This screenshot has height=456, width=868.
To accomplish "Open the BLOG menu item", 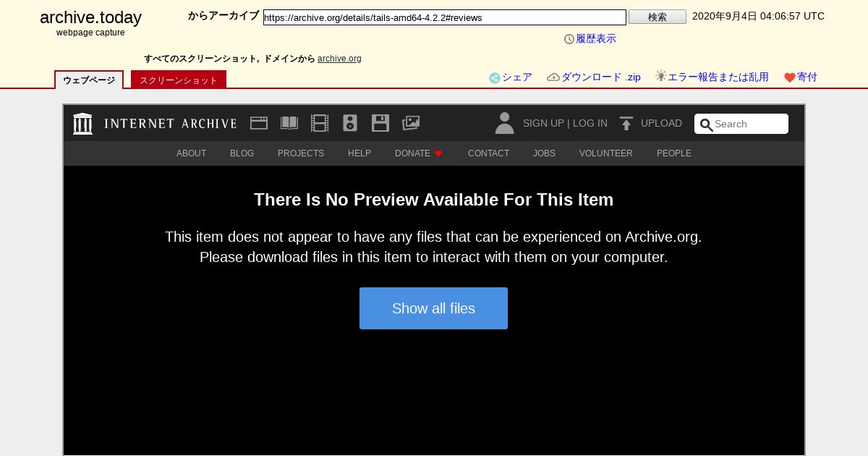I will (242, 153).
